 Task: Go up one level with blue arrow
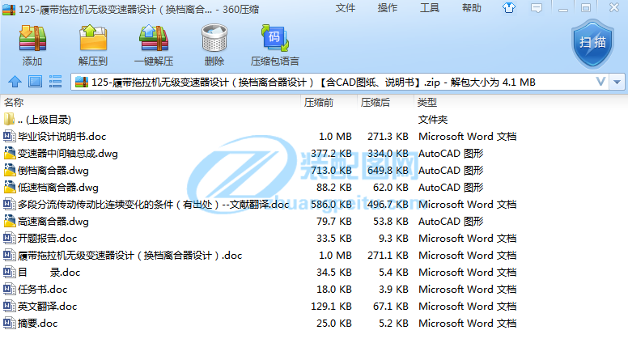15,82
